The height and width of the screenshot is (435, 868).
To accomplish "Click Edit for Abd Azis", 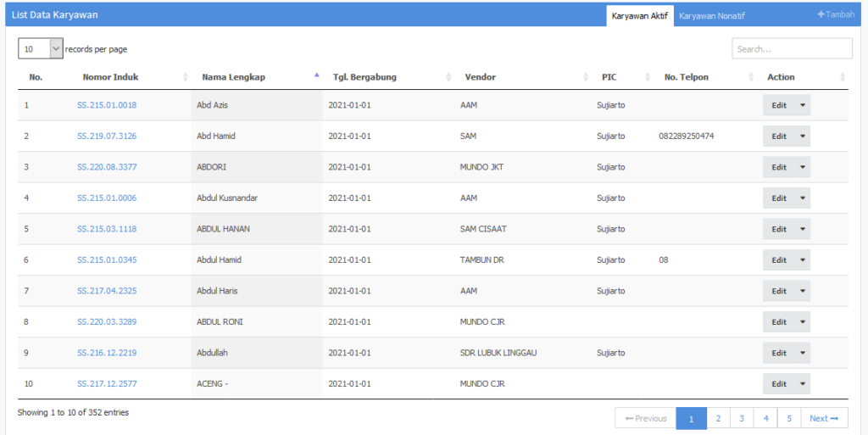I will (779, 105).
